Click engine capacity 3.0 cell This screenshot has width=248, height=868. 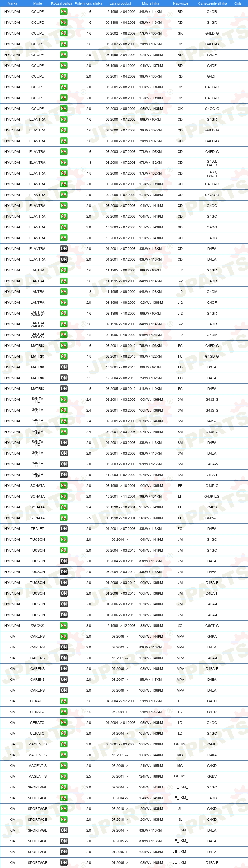[89, 626]
